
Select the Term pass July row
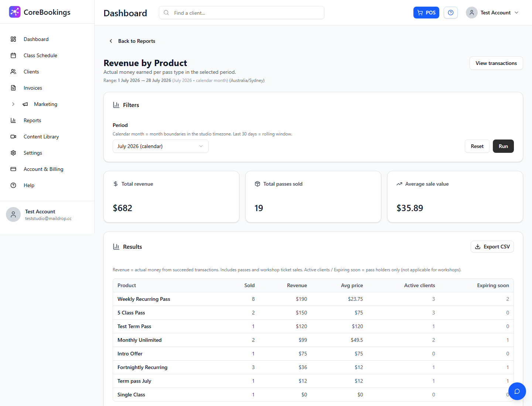click(313, 381)
